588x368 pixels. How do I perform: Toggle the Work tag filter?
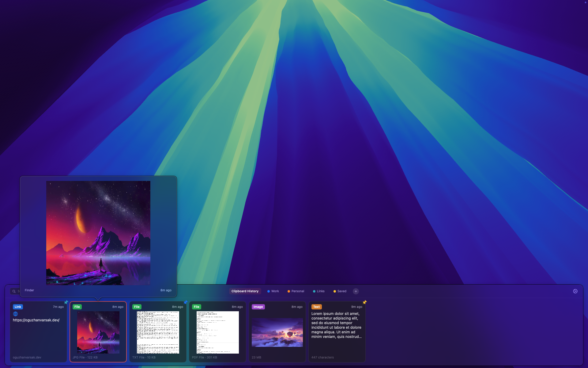(273, 291)
